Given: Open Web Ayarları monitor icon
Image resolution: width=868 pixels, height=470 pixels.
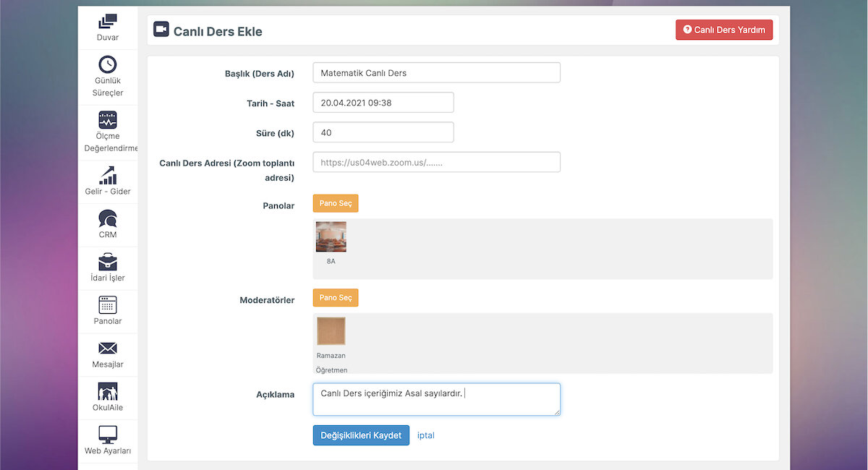Looking at the screenshot, I should (x=108, y=435).
